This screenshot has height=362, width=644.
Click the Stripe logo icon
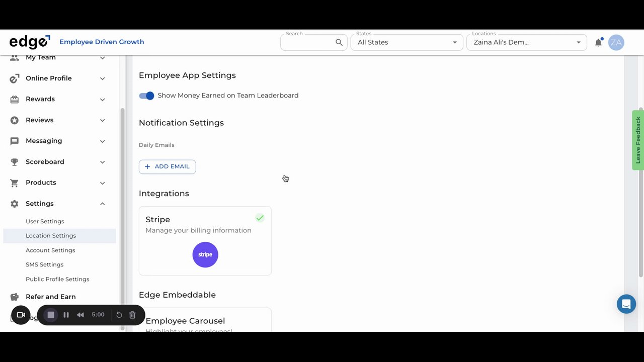[205, 254]
